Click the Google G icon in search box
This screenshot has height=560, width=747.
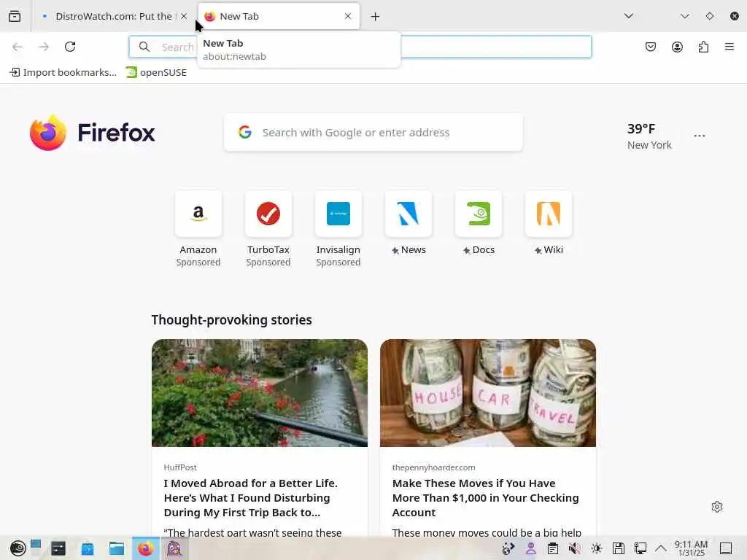pos(245,133)
